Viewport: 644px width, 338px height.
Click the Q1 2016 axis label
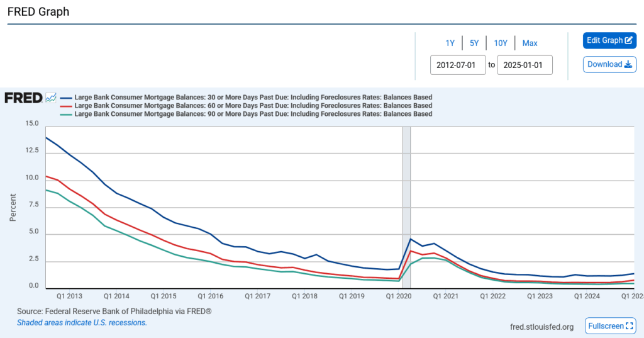coord(211,295)
